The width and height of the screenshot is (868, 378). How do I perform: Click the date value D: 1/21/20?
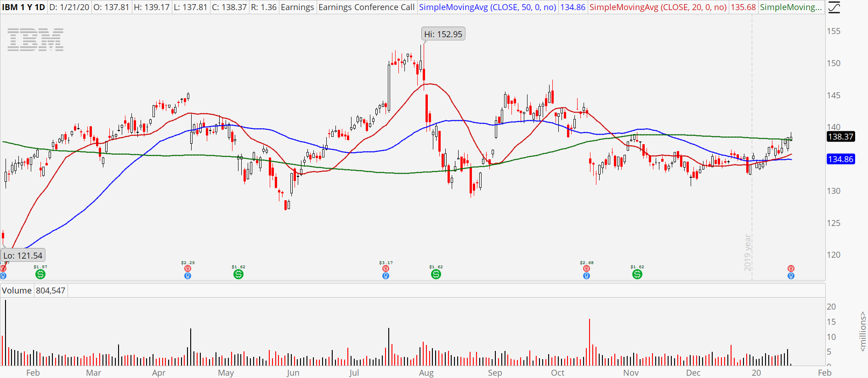[x=69, y=7]
